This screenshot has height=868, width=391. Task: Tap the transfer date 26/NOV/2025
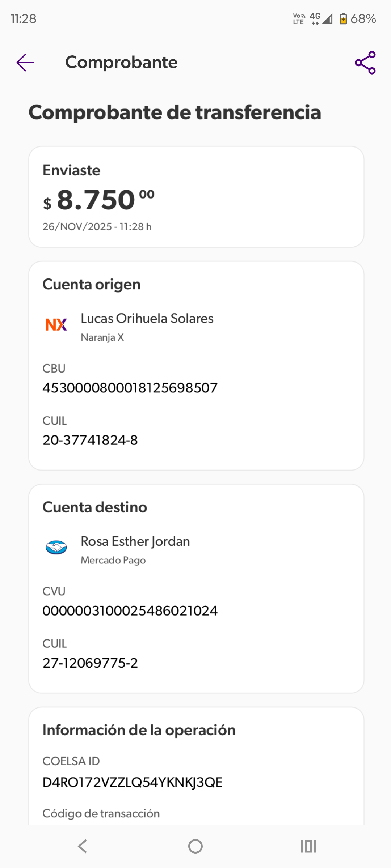[x=77, y=227]
